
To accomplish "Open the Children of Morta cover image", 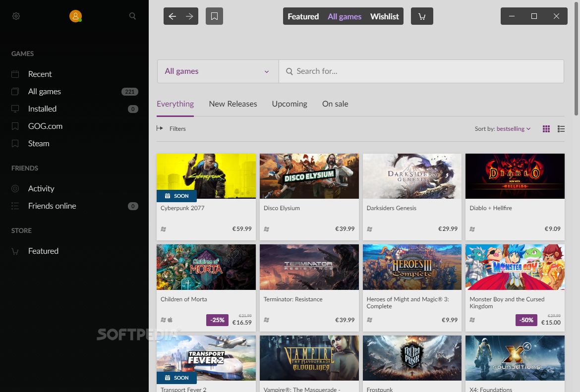I will pyautogui.click(x=206, y=267).
